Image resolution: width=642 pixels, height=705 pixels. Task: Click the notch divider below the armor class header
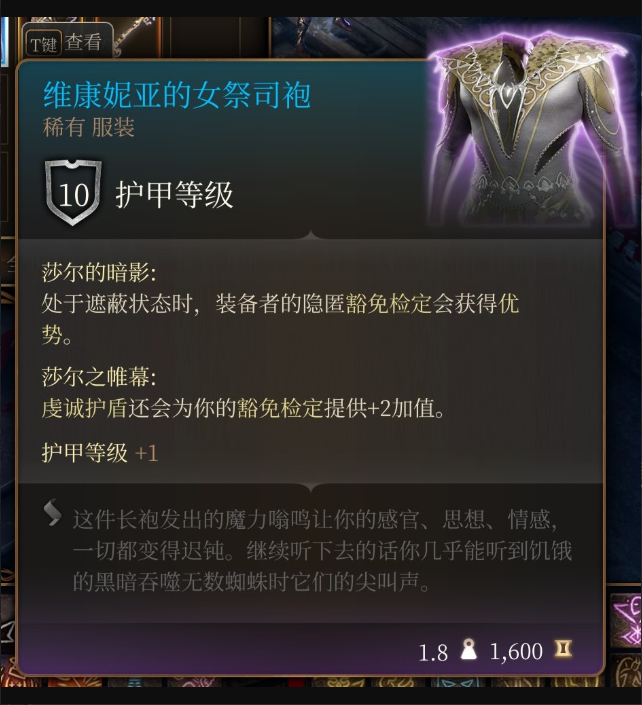click(310, 236)
